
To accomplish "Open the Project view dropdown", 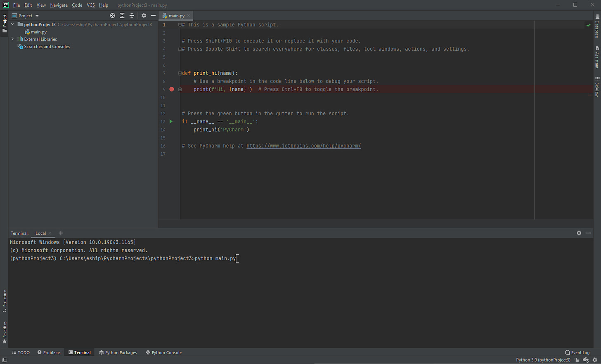I will tap(26, 16).
